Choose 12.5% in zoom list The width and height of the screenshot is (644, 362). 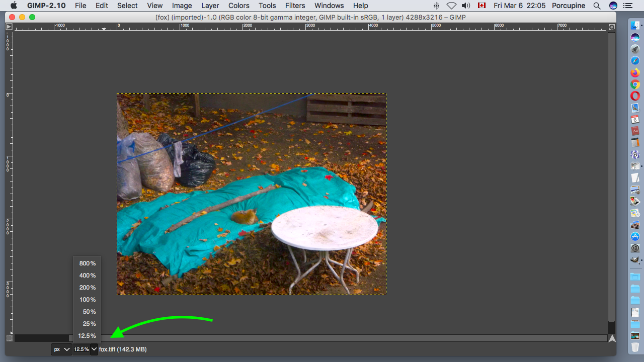87,336
